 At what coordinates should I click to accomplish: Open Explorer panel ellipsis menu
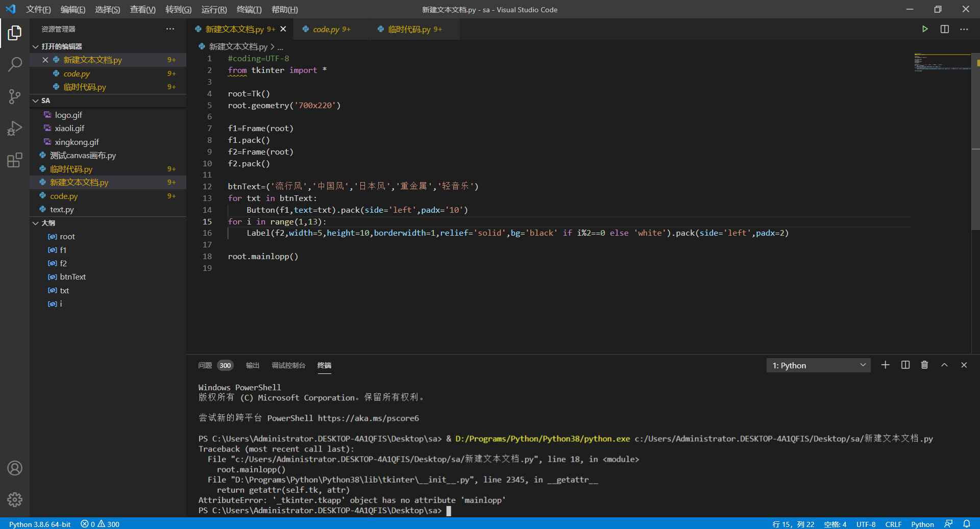coord(170,29)
